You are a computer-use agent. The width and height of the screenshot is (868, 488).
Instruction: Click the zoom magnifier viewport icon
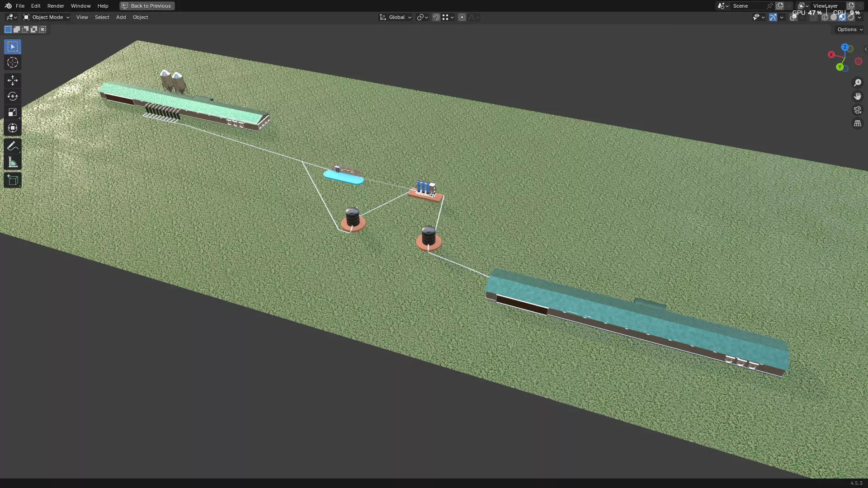pyautogui.click(x=857, y=83)
